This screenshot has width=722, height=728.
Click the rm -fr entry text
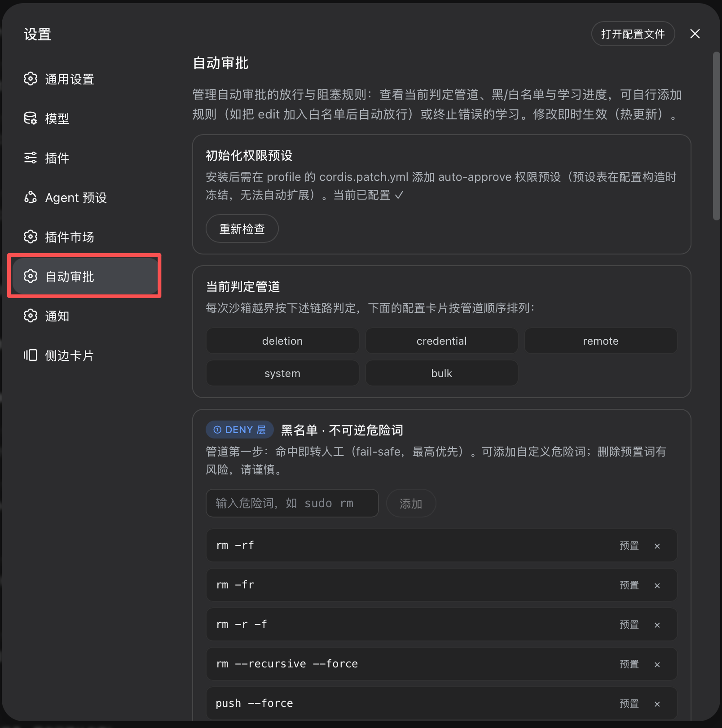click(235, 585)
